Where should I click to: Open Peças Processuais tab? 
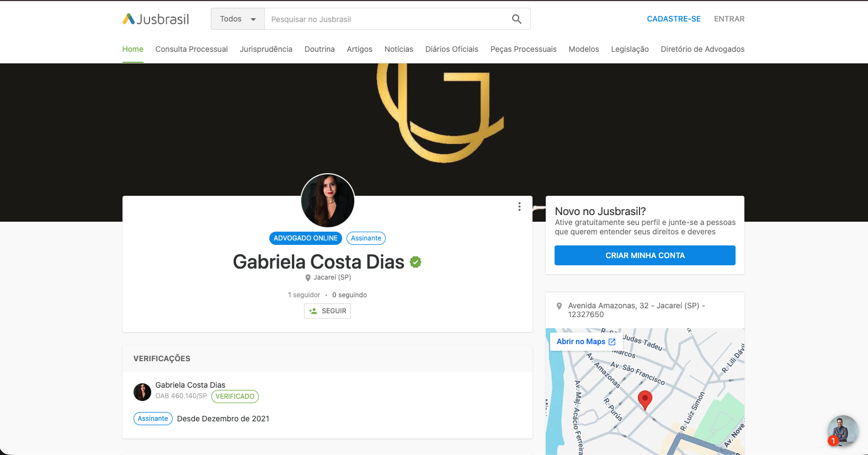coord(524,49)
